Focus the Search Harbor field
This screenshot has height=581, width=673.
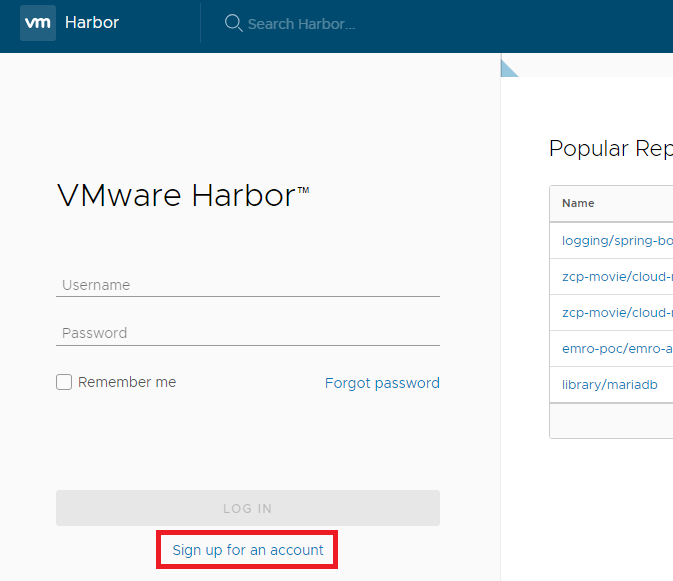(x=301, y=24)
